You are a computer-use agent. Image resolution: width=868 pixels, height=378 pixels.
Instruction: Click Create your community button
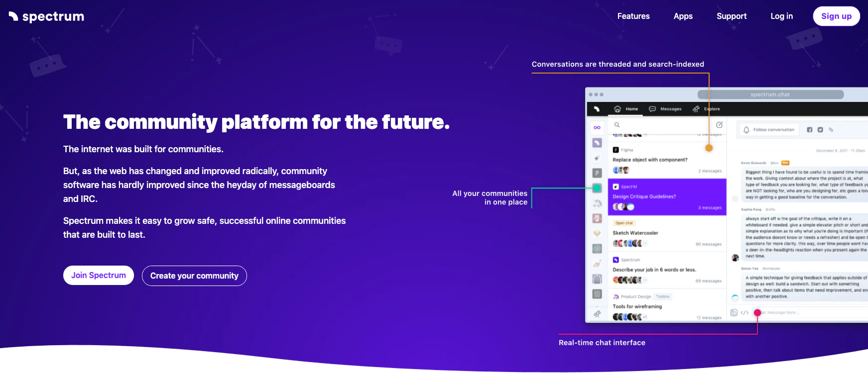[x=194, y=276]
